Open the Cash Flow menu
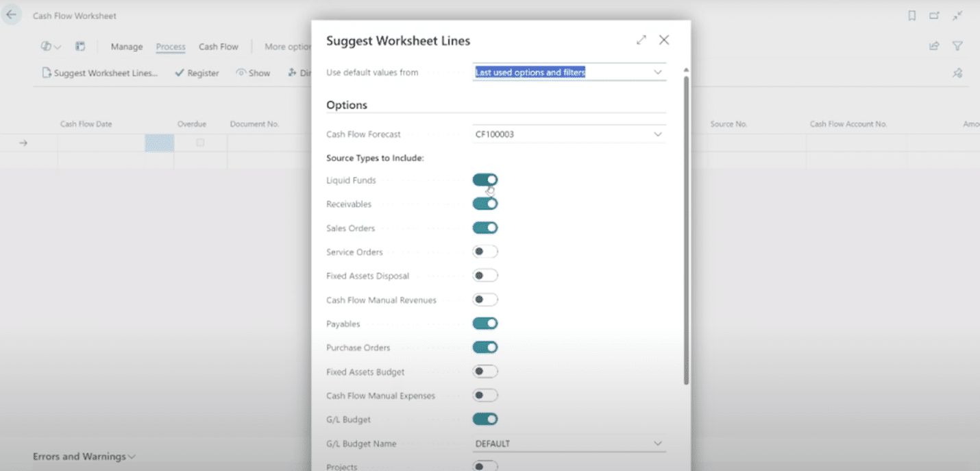Screen dimensions: 980x471 click(219, 47)
